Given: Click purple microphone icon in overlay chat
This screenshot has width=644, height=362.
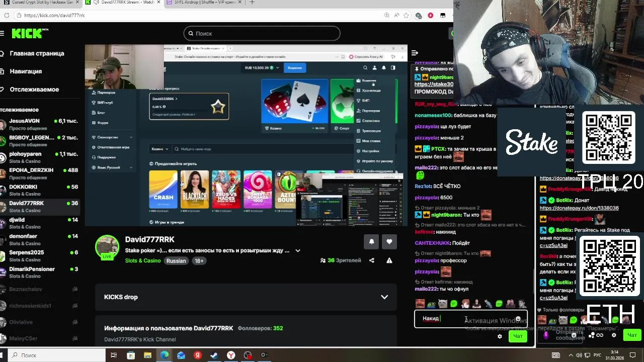Looking at the screenshot, I should coord(546,335).
